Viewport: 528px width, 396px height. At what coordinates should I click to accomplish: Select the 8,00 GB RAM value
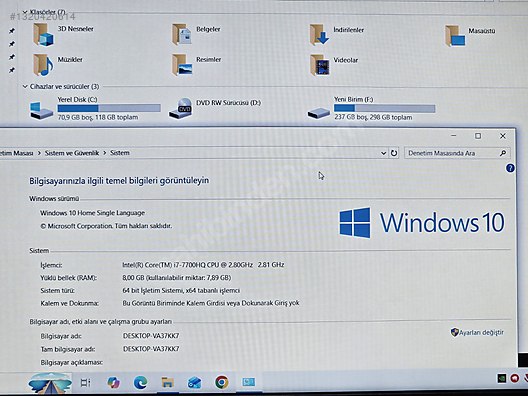click(177, 278)
